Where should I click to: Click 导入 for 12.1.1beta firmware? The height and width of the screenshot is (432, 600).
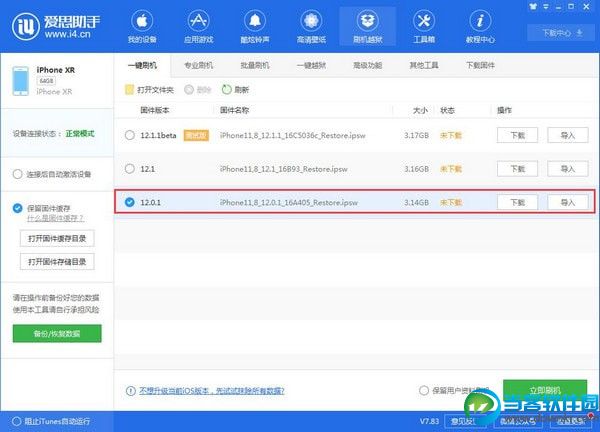[568, 135]
